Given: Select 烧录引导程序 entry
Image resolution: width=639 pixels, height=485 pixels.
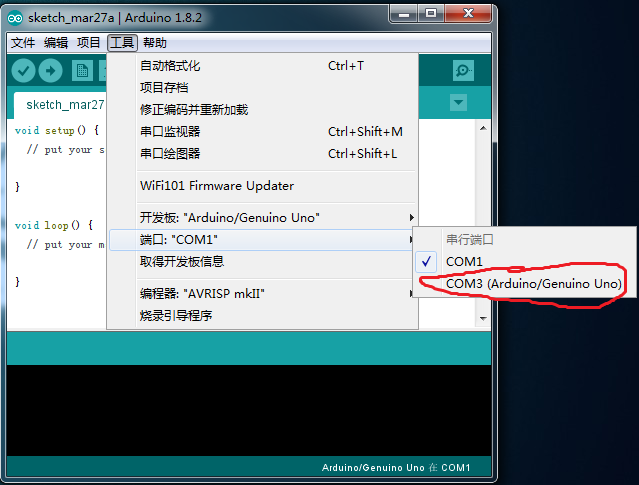Looking at the screenshot, I should 262,315.
